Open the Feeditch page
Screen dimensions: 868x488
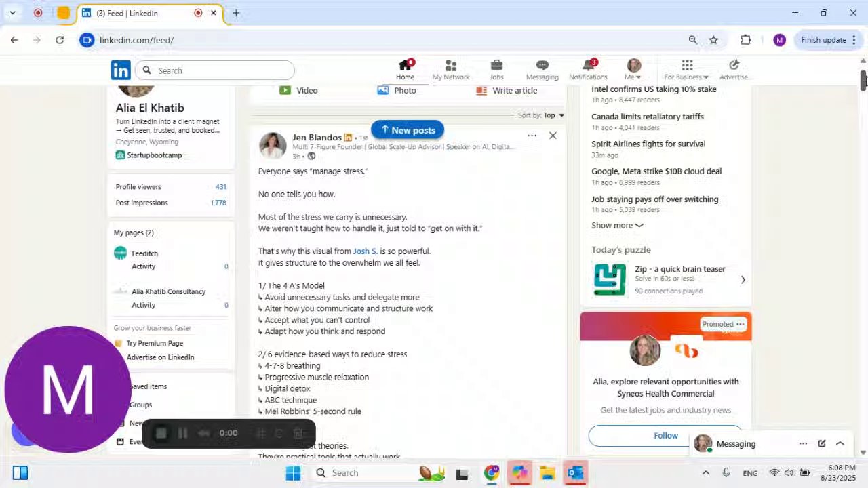tap(144, 253)
